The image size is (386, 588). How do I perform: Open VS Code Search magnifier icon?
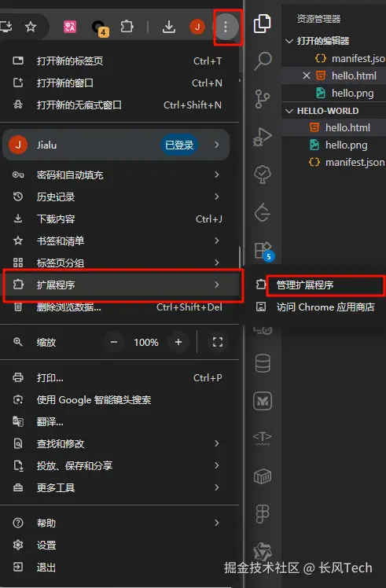point(263,61)
